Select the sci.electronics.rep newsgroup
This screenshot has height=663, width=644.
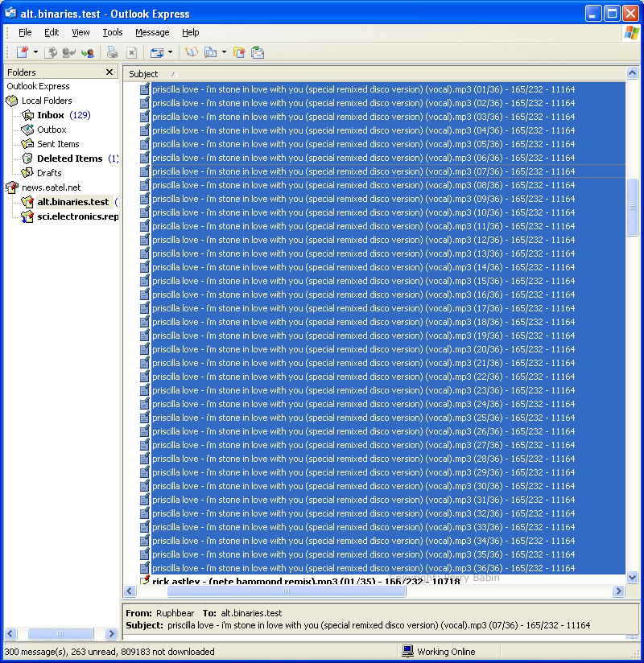coord(77,216)
